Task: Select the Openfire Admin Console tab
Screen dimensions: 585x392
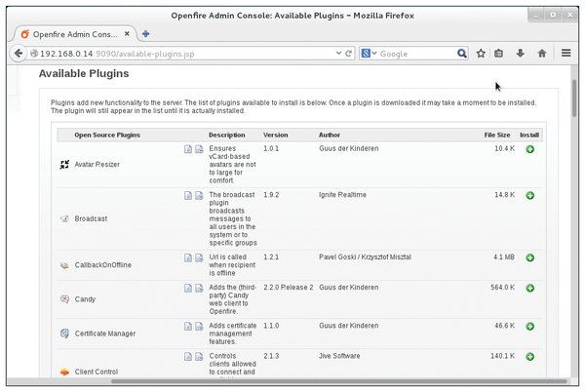Action: (75, 34)
